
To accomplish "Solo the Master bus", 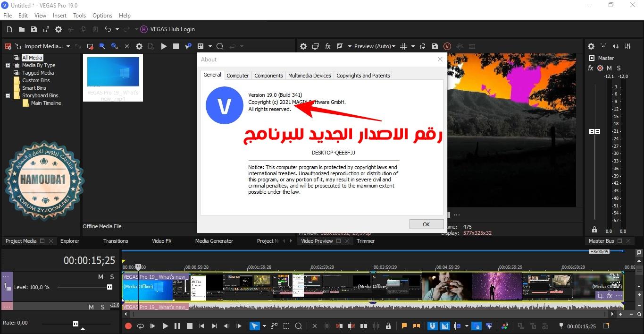I will coord(619,68).
